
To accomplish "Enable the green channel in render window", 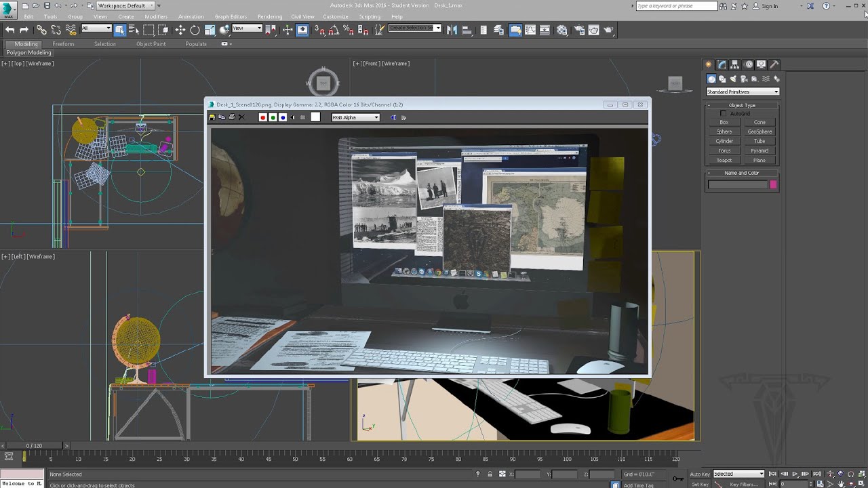I will click(x=273, y=117).
